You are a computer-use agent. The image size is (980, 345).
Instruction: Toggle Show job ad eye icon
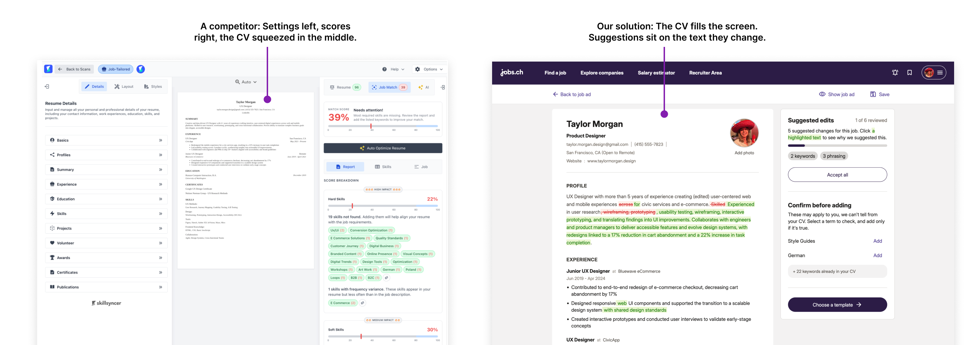[822, 94]
